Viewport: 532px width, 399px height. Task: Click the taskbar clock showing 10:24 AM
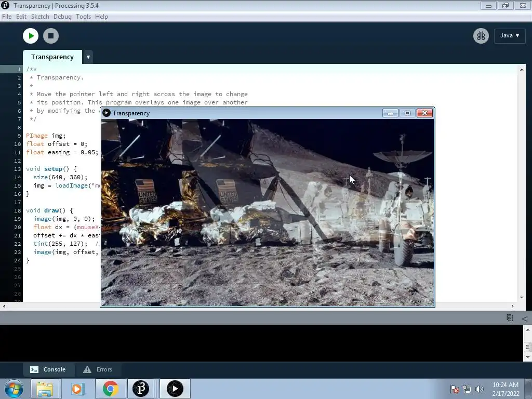[x=506, y=389]
